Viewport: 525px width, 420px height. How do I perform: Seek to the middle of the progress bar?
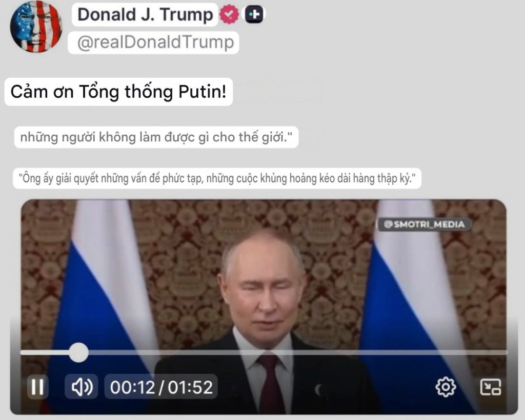click(264, 352)
